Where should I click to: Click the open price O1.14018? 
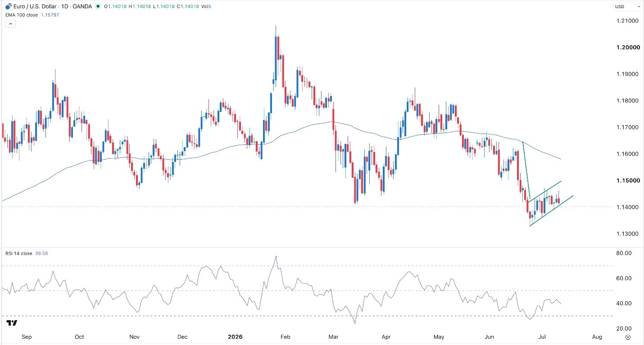pyautogui.click(x=115, y=6)
